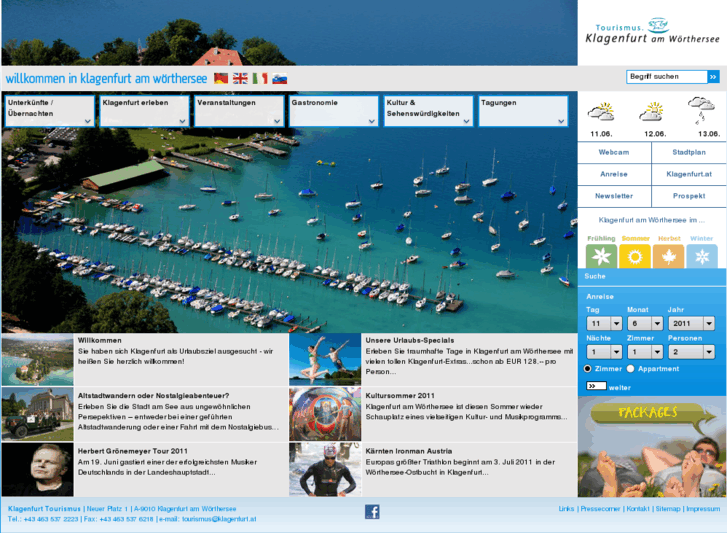
Task: Open the Webcam link
Action: 614,153
